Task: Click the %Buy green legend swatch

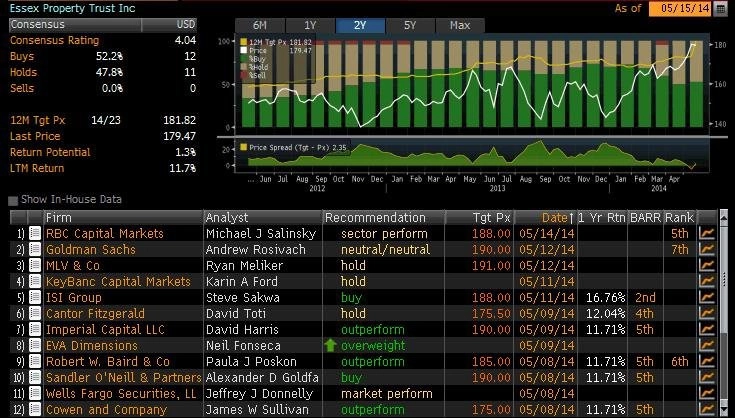Action: (x=244, y=59)
